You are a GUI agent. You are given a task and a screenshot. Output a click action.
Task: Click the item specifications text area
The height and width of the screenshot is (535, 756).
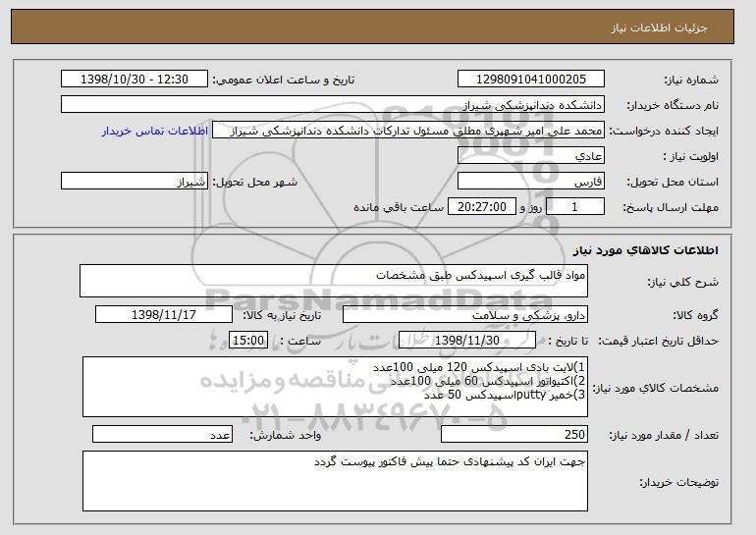coord(335,387)
